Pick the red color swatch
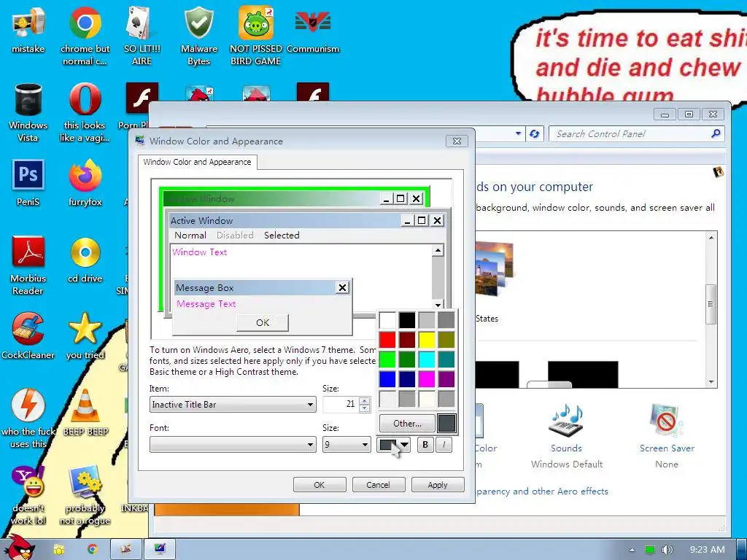The height and width of the screenshot is (560, 747). pyautogui.click(x=387, y=340)
